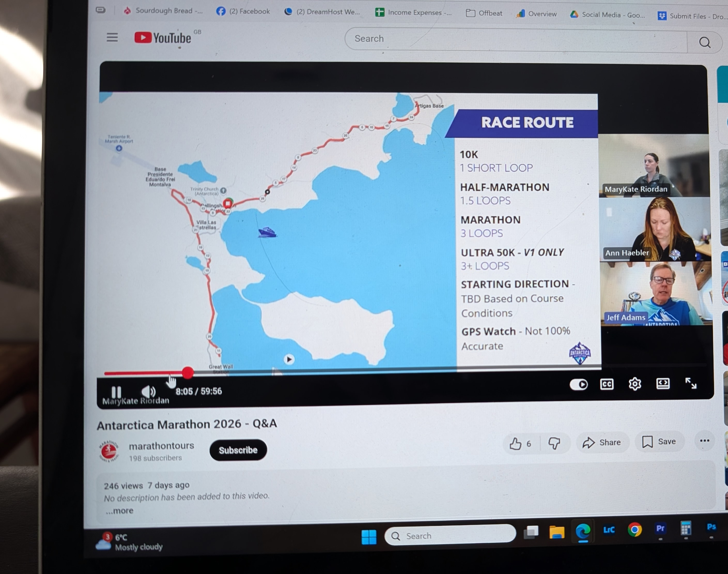Open Chrome from the Windows taskbar
Viewport: 728px width, 574px height.
(634, 530)
